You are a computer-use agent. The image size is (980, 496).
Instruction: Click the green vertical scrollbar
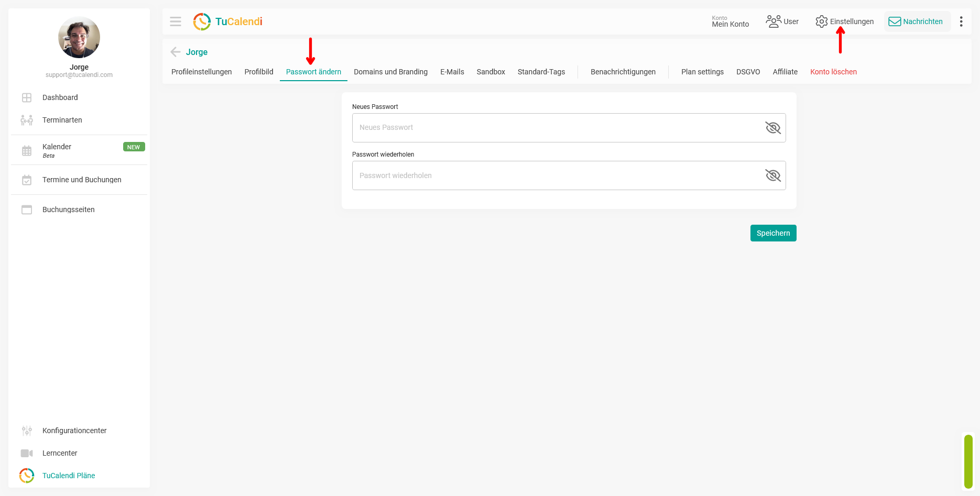click(968, 461)
